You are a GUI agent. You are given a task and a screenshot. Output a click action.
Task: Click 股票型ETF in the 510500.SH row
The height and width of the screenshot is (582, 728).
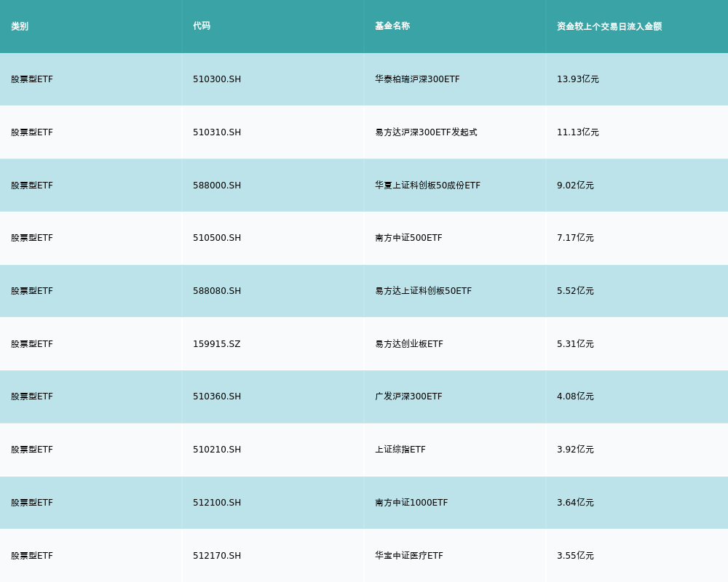32,238
